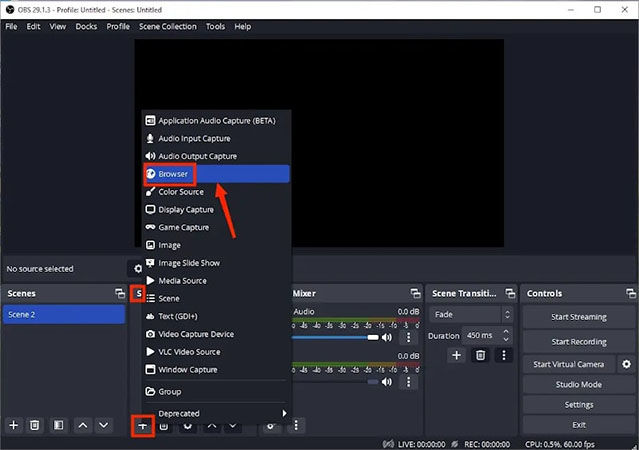The image size is (639, 450).
Task: Select the Browser source option
Action: pyautogui.click(x=216, y=174)
